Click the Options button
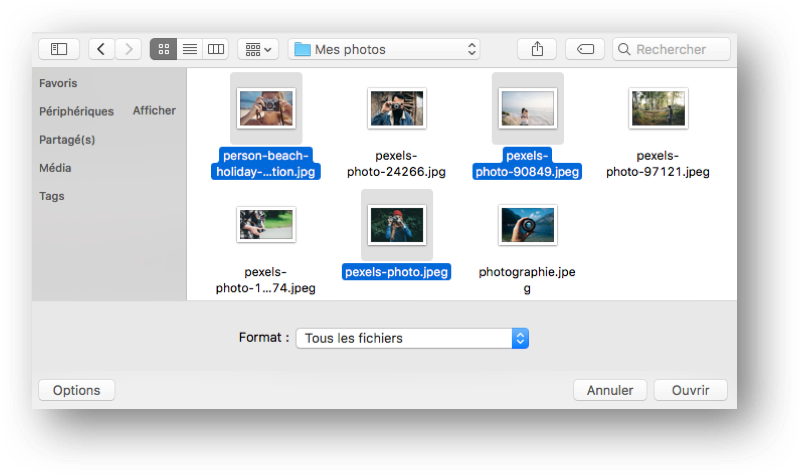This screenshot has width=802, height=474. (x=77, y=390)
